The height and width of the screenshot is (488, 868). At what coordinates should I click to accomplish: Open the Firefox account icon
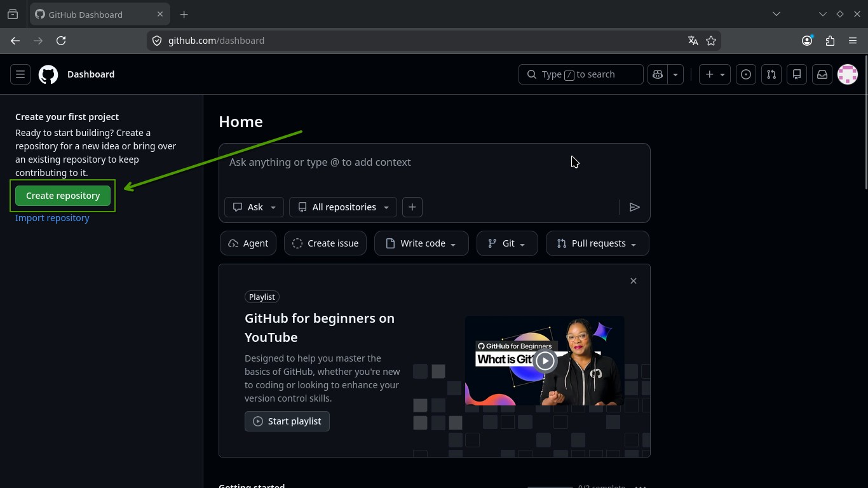point(807,41)
